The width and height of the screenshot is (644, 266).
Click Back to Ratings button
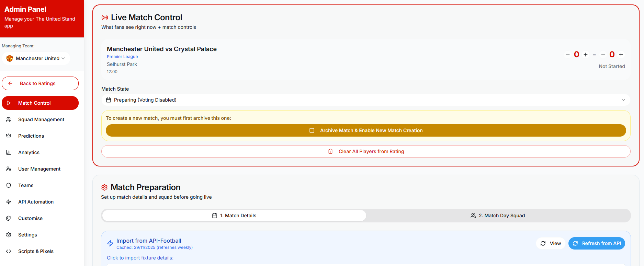coord(40,83)
